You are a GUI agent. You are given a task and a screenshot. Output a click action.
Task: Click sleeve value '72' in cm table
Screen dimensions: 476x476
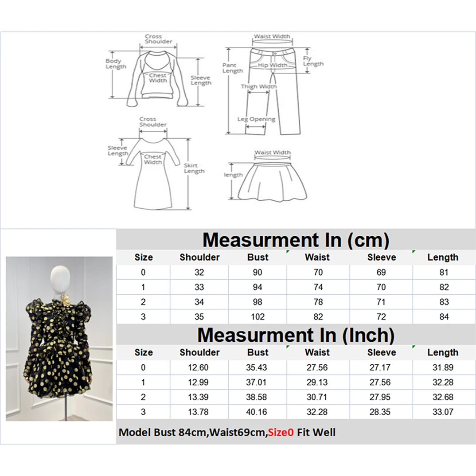[x=381, y=317]
